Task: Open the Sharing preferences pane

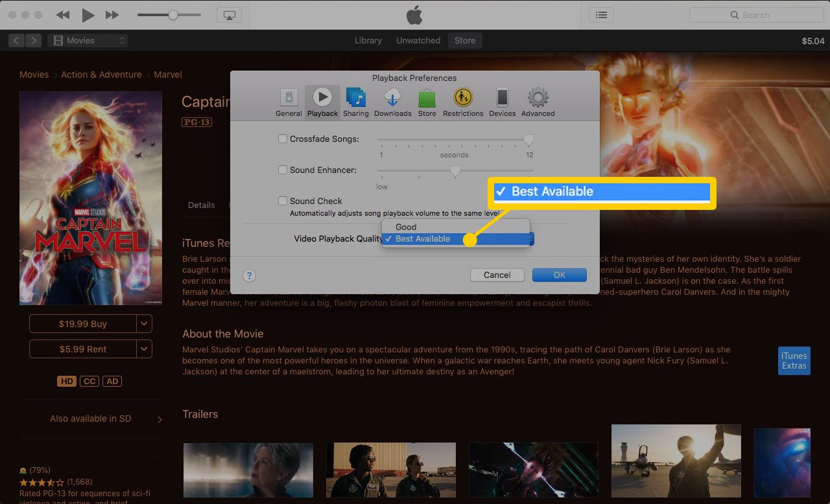Action: (x=356, y=102)
